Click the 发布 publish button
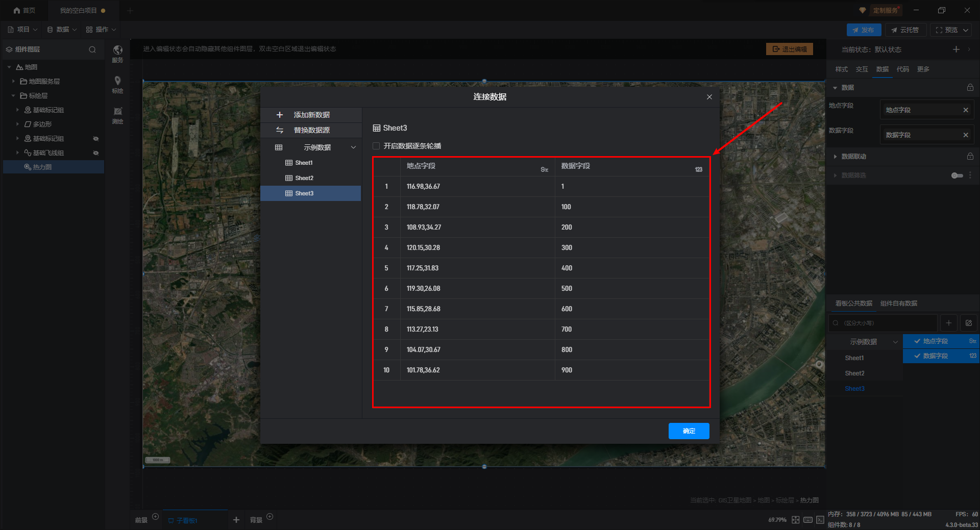980x530 pixels. point(864,30)
